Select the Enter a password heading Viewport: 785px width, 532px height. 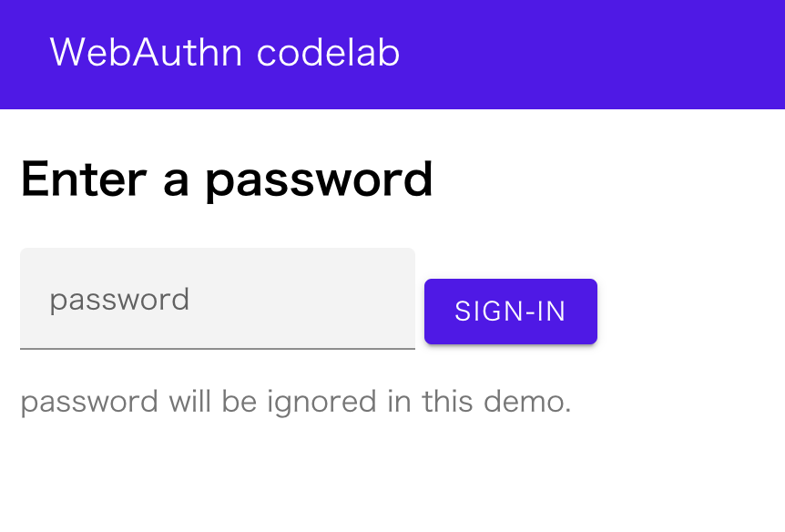[226, 179]
